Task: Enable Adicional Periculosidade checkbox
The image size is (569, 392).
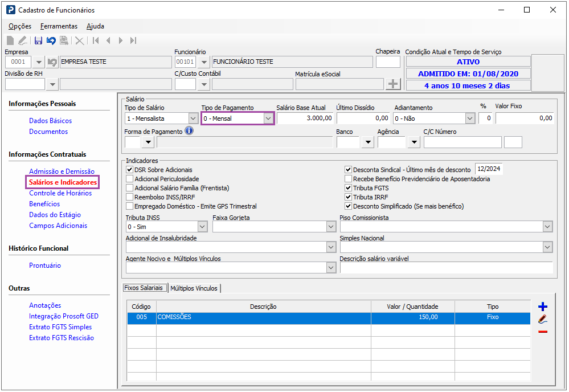Action: pos(130,179)
